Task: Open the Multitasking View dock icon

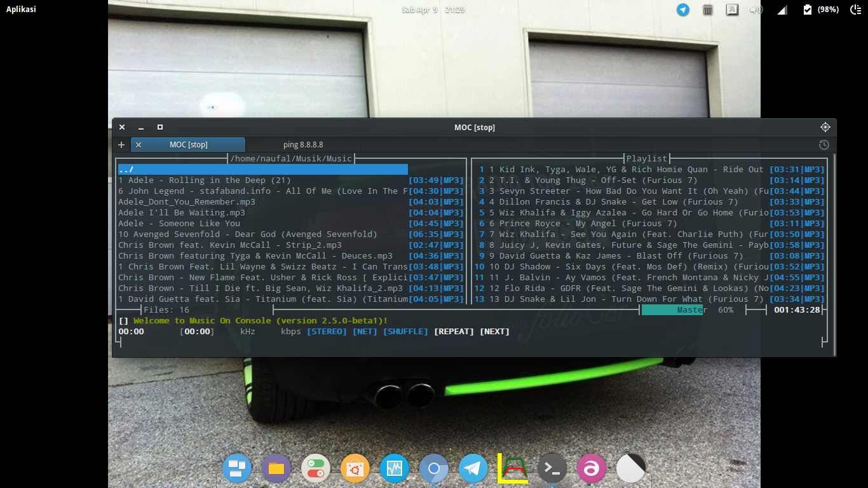Action: click(x=237, y=469)
